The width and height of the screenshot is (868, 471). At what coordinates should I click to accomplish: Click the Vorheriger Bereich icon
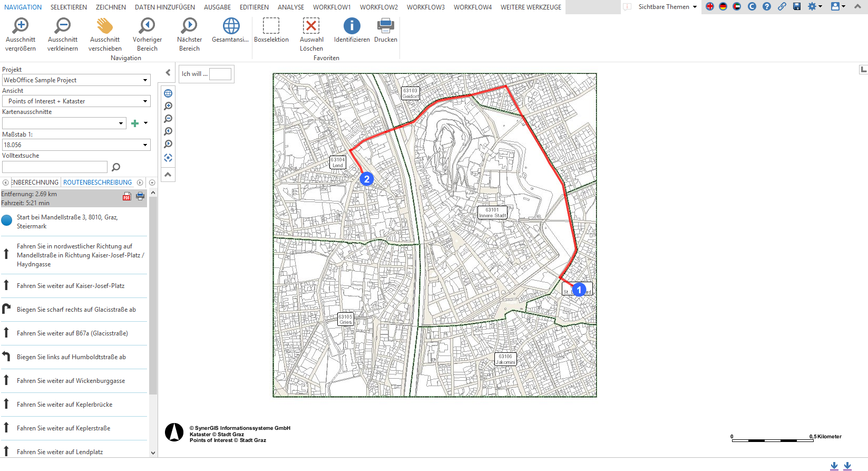pyautogui.click(x=147, y=26)
